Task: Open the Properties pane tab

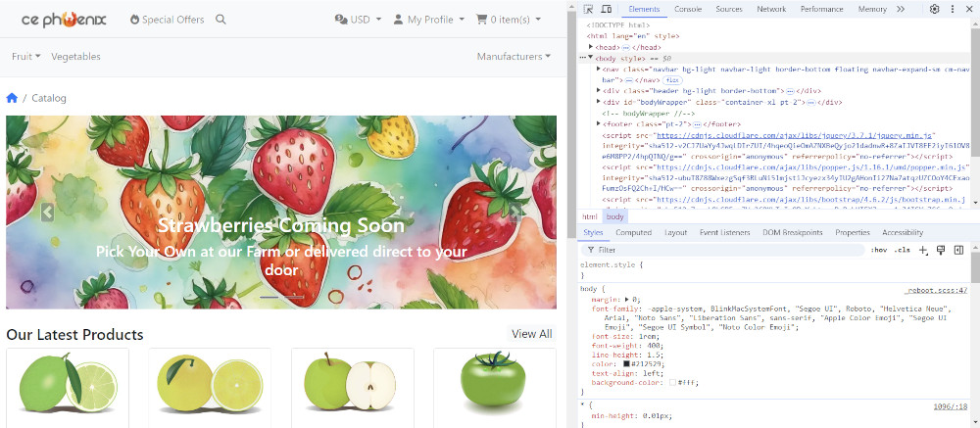Action: pyautogui.click(x=853, y=232)
